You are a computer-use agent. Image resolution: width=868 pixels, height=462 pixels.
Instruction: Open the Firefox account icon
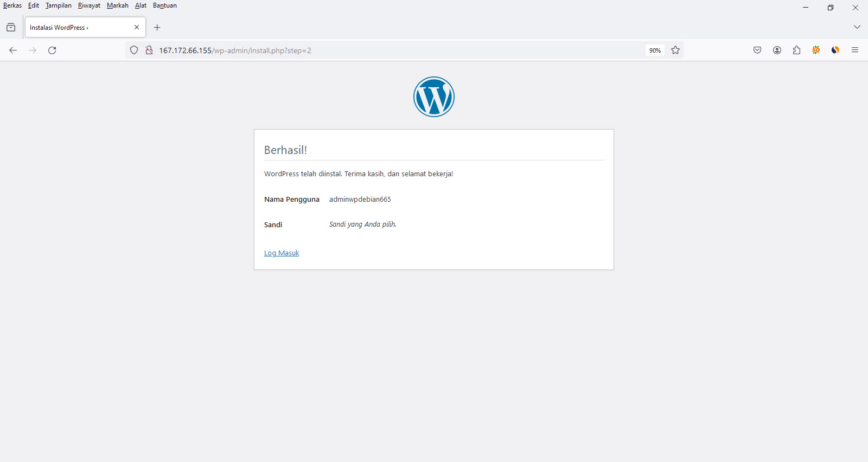point(777,50)
